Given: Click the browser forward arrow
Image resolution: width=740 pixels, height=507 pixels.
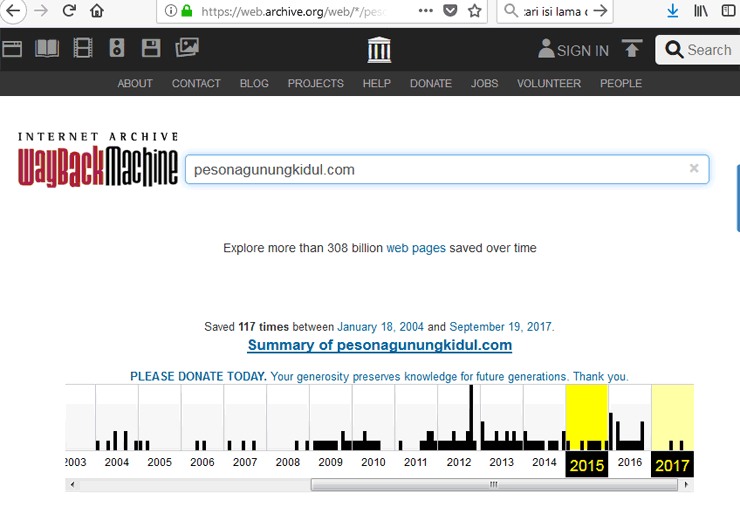Looking at the screenshot, I should click(x=41, y=10).
